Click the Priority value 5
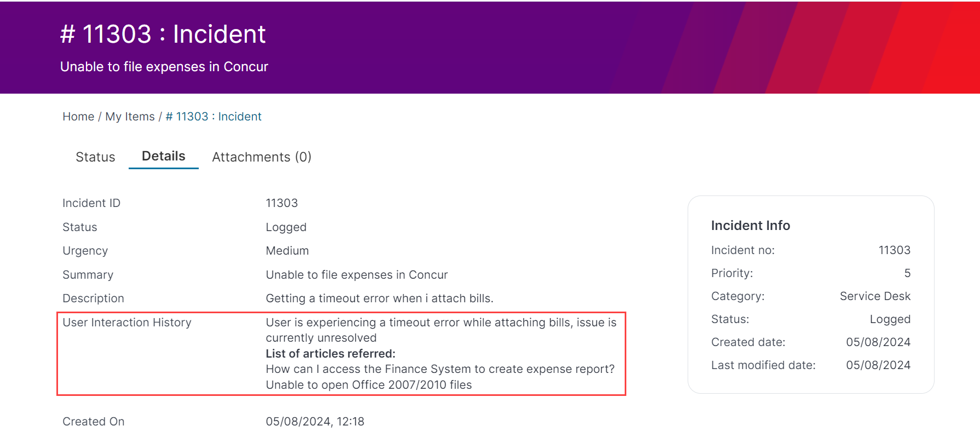Image resolution: width=980 pixels, height=443 pixels. 907,273
